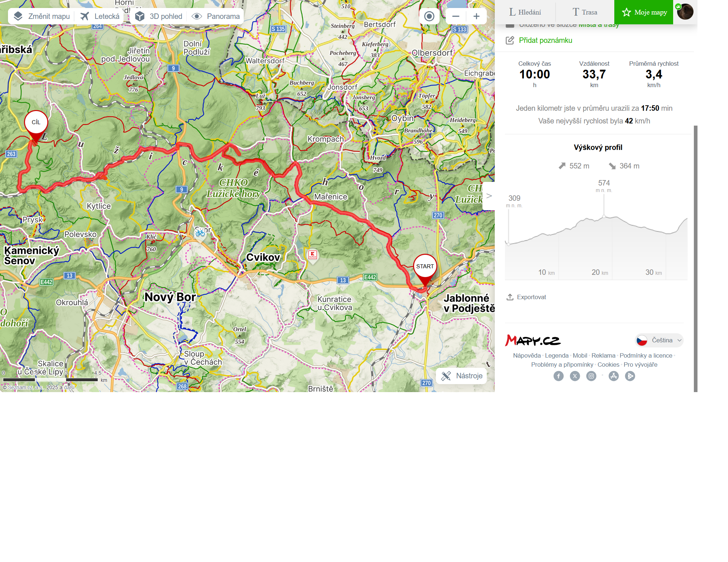Zoom in with the plus button

477,16
